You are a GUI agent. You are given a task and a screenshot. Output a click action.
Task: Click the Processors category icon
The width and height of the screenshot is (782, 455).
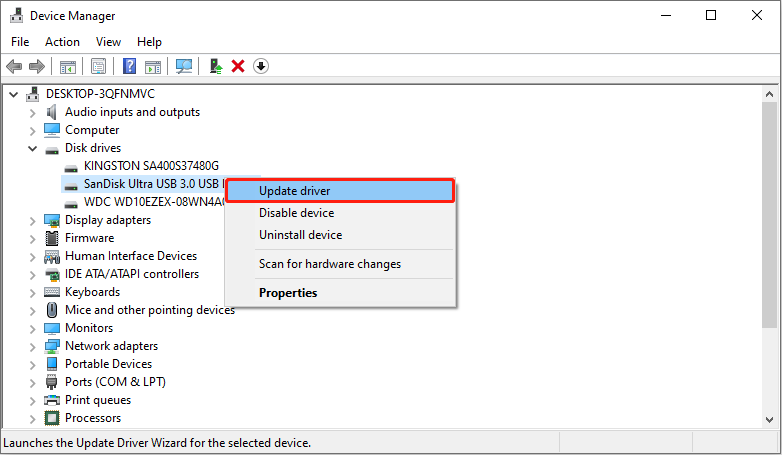click(52, 418)
